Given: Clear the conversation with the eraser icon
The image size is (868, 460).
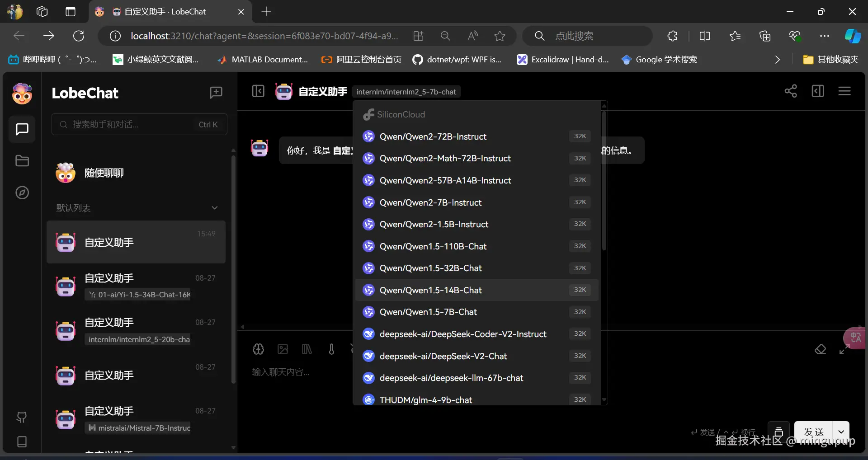Looking at the screenshot, I should (x=821, y=349).
